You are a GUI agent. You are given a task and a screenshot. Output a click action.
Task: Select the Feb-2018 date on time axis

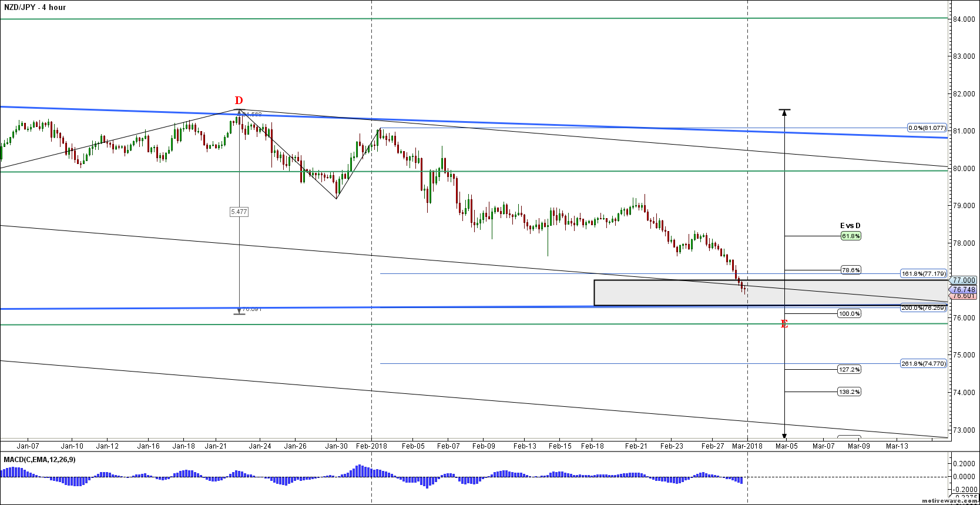click(x=371, y=446)
